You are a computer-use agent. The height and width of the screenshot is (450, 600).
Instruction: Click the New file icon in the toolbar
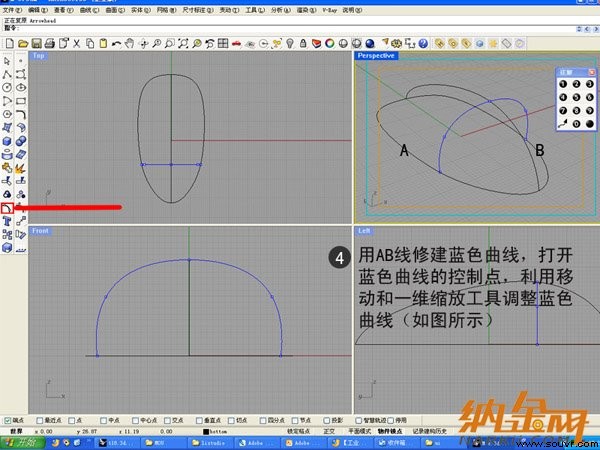pyautogui.click(x=9, y=44)
